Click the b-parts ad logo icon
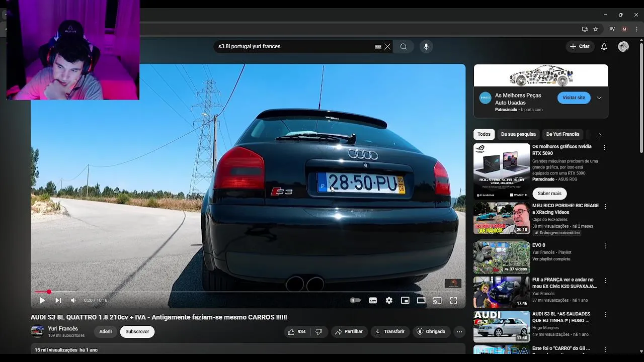The width and height of the screenshot is (644, 362). [485, 98]
